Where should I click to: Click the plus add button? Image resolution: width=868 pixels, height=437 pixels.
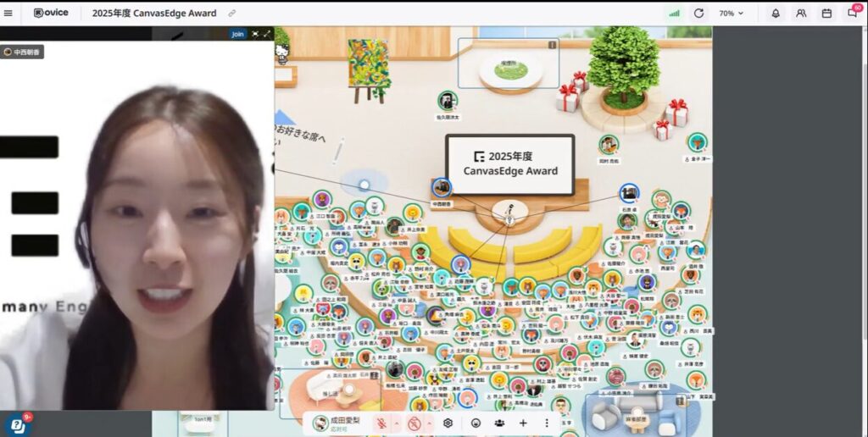click(x=523, y=423)
